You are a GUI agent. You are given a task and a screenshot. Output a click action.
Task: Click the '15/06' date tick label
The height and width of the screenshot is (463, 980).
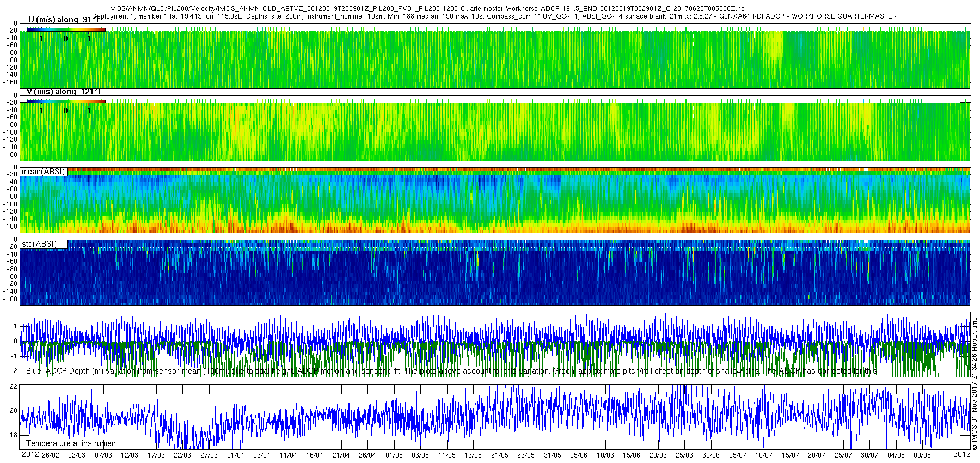[x=632, y=455]
